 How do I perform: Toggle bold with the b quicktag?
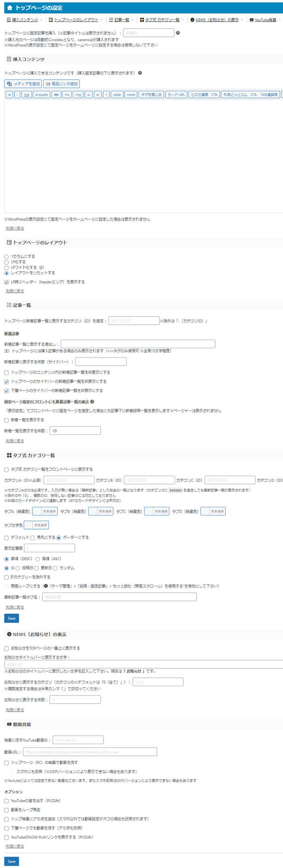click(x=9, y=95)
